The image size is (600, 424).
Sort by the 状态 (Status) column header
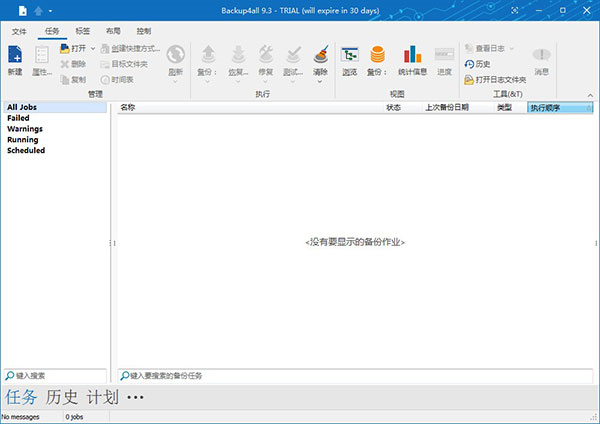click(x=402, y=108)
